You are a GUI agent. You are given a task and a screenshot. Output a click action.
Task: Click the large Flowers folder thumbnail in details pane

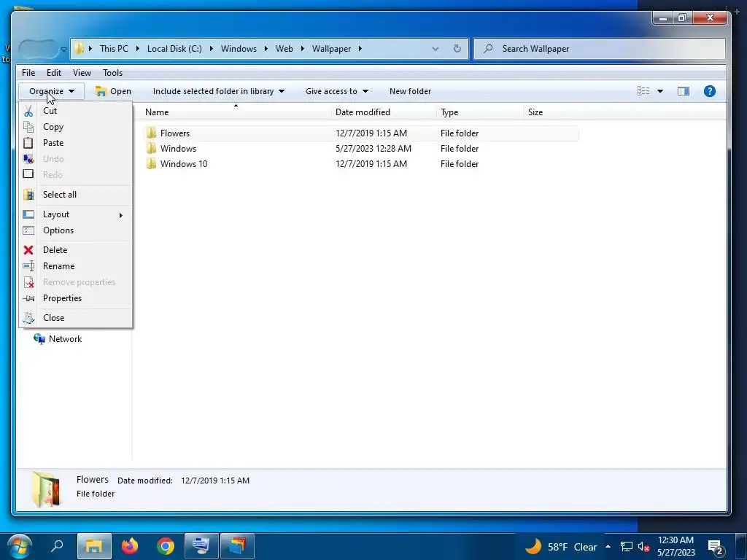[46, 489]
